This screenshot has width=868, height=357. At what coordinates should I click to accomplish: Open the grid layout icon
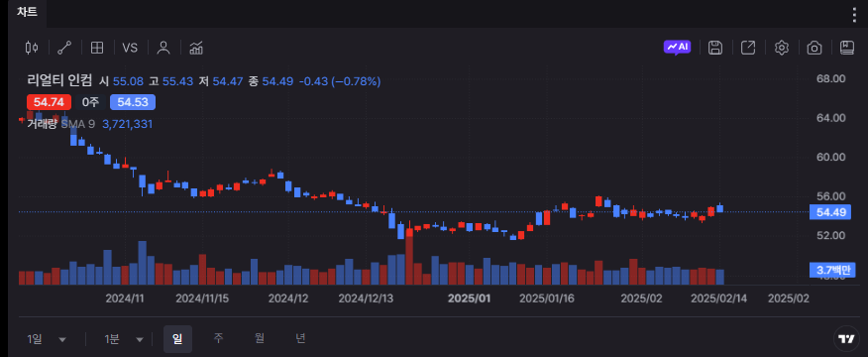point(97,48)
